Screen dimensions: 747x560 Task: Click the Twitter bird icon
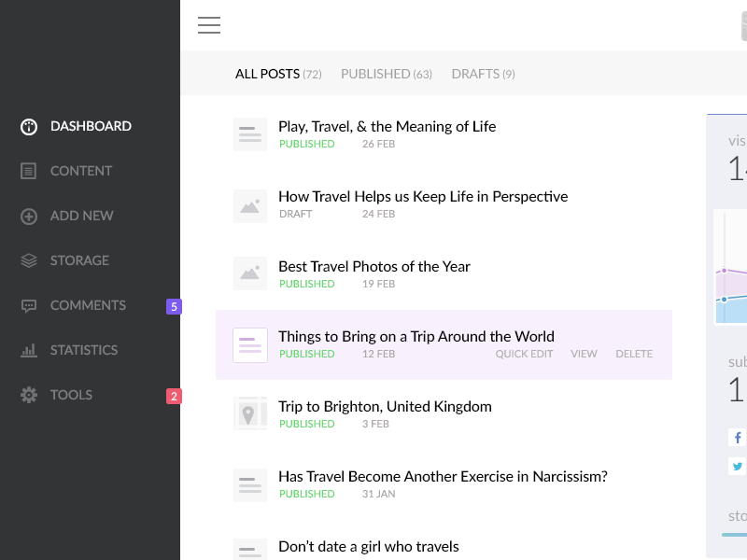(737, 466)
